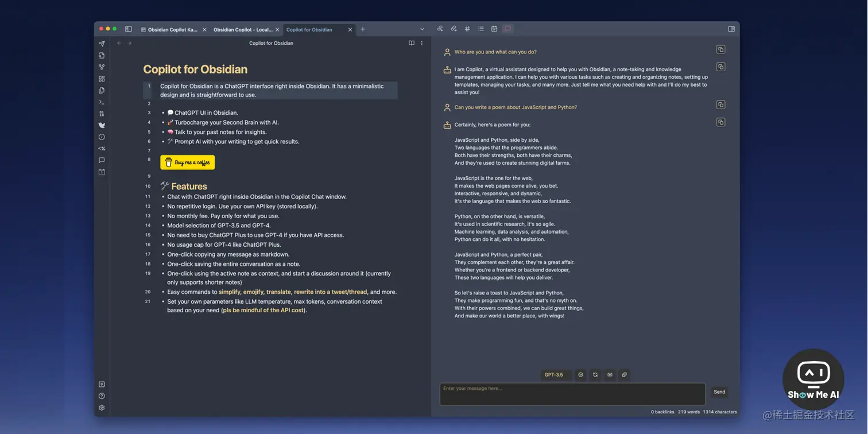Click 'translate' highlighted text

278,292
